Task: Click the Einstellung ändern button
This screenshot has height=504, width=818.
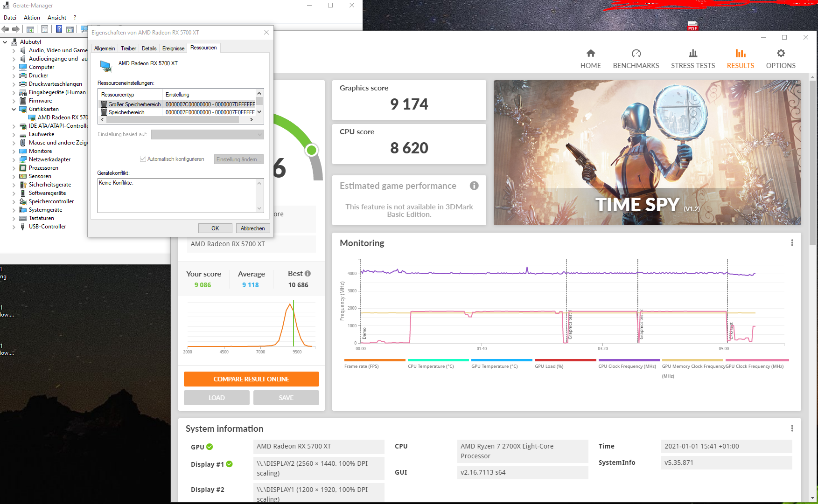Action: point(239,159)
